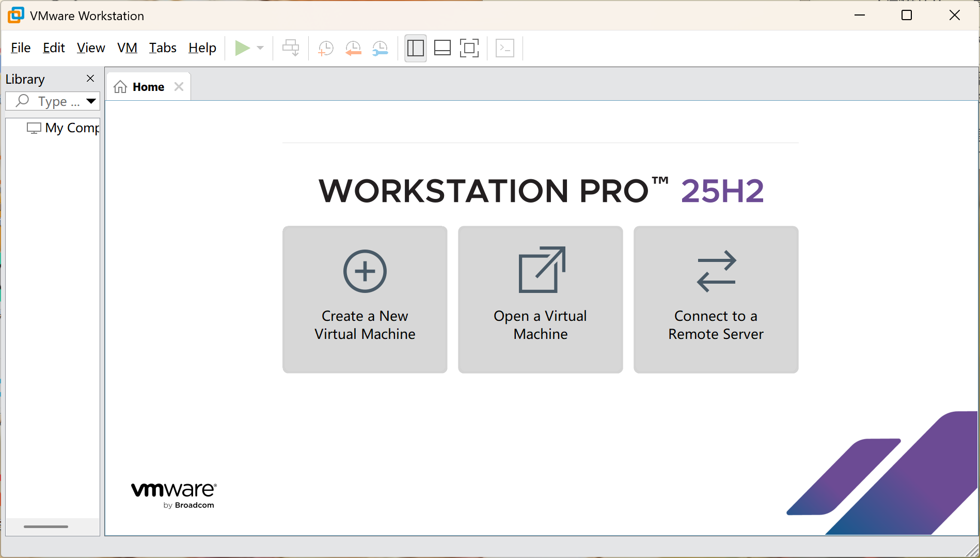
Task: Open the Snapshot Manager wrench-clock icon
Action: (x=380, y=48)
